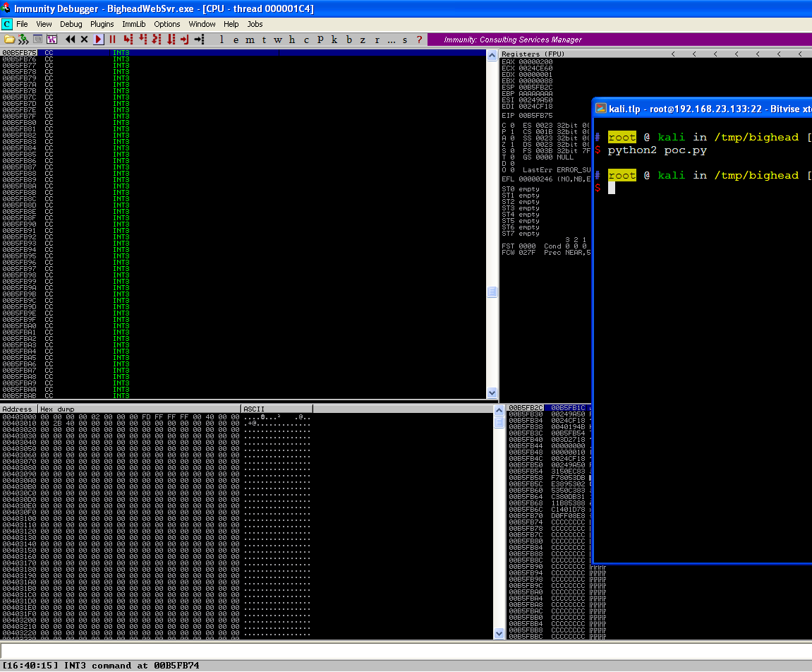This screenshot has width=812, height=672.
Task: Restart the program with the rewind icon
Action: 71,40
